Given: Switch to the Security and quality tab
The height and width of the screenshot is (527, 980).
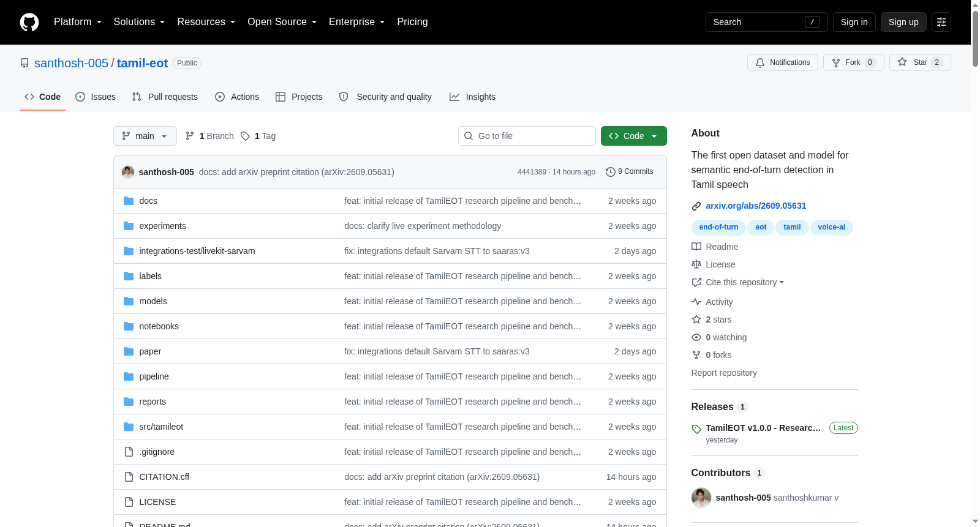Looking at the screenshot, I should coord(385,97).
